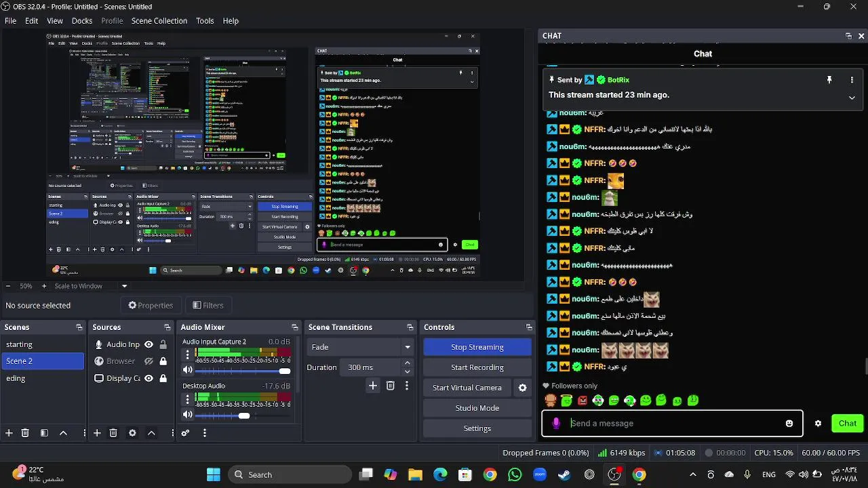Open chat settings gear icon

coord(818,424)
